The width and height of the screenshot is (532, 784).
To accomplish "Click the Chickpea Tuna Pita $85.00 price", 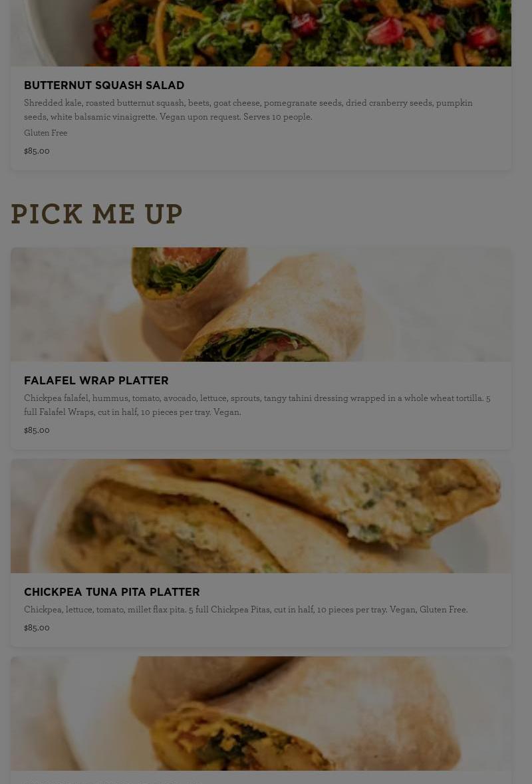I will tap(37, 628).
